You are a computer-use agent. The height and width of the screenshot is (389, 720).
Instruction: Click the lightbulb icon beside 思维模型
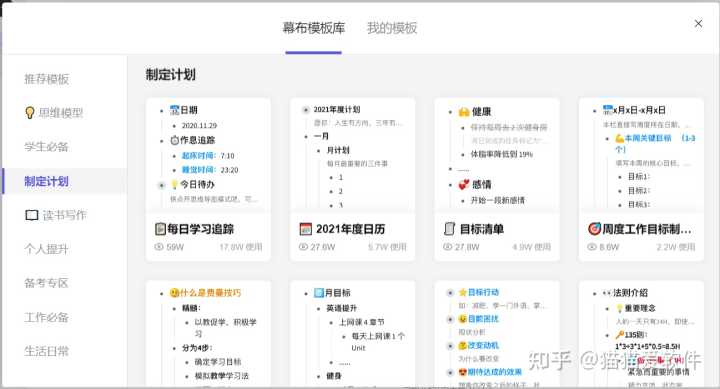[x=30, y=113]
